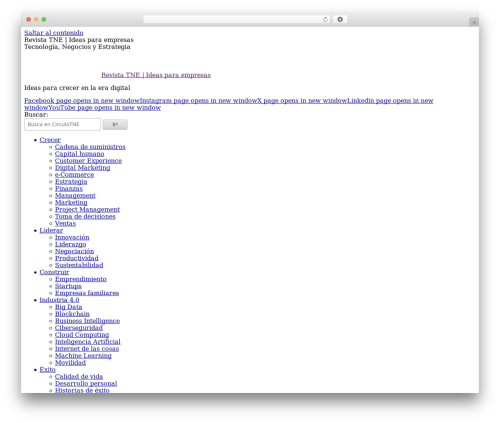The image size is (500, 423).
Task: Click the Marketing submenu link
Action: click(x=71, y=203)
